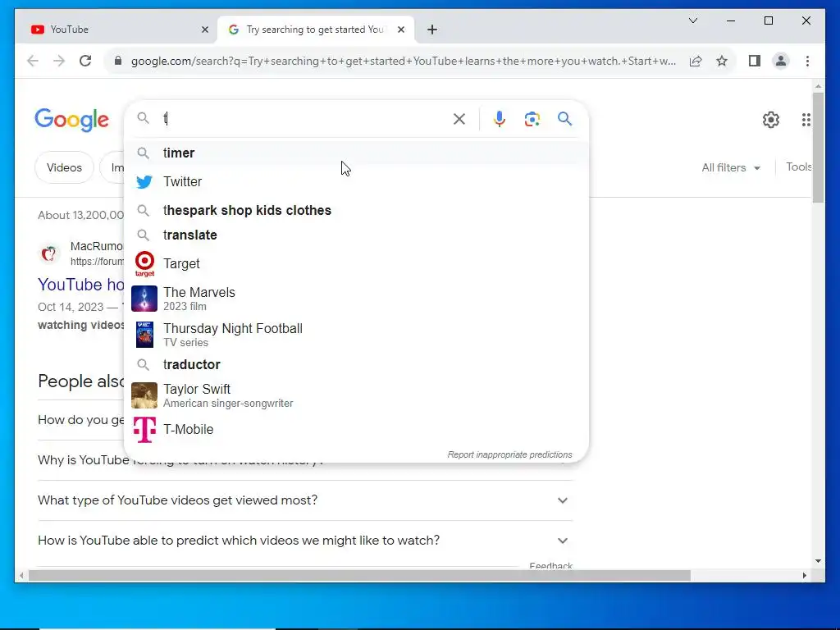Click Report inappropriate predictions link
Viewport: 840px width, 630px height.
tap(509, 454)
